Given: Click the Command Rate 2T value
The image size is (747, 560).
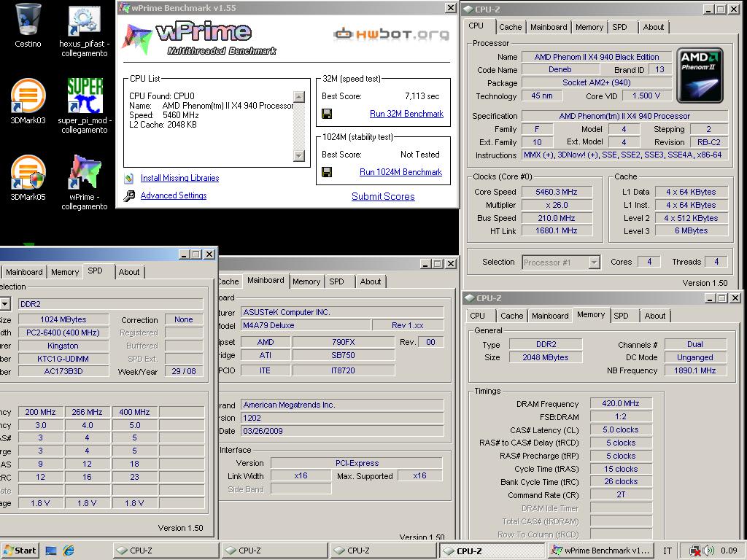Looking at the screenshot, I should click(x=620, y=495).
